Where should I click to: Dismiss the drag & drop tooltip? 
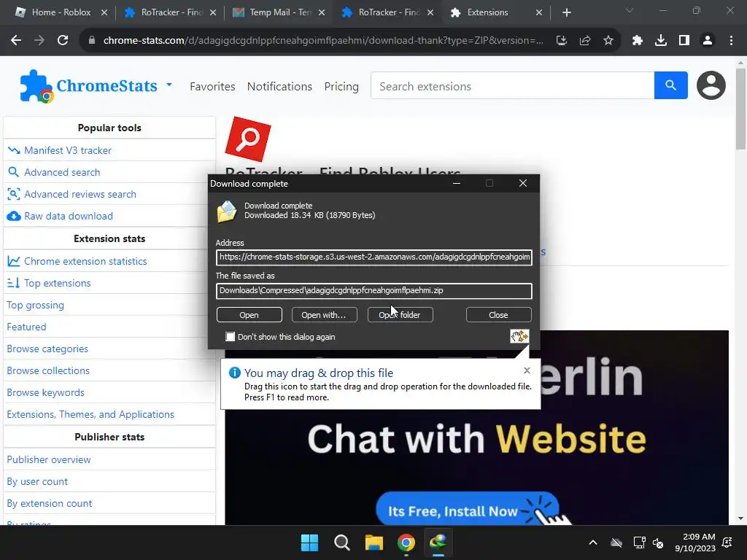click(527, 370)
